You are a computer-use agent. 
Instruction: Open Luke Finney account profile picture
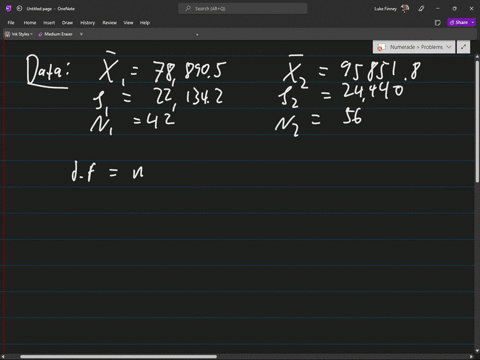(x=405, y=9)
